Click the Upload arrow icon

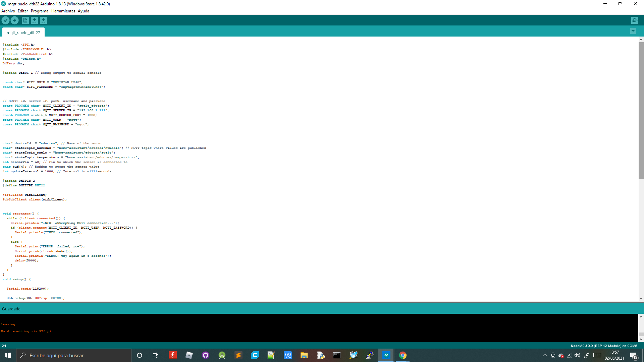click(14, 20)
